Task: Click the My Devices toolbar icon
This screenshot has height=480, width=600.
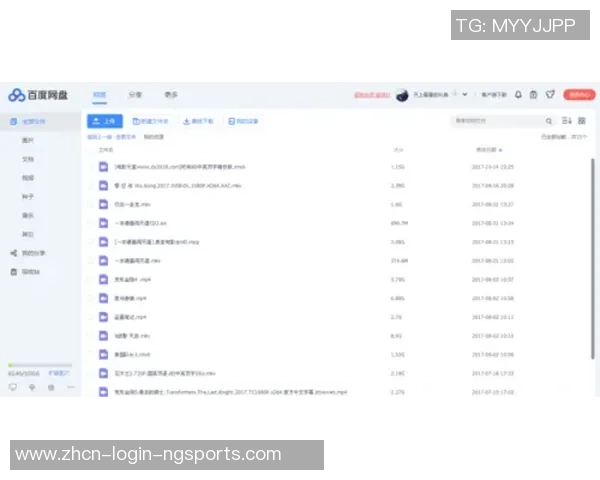Action: coord(231,121)
